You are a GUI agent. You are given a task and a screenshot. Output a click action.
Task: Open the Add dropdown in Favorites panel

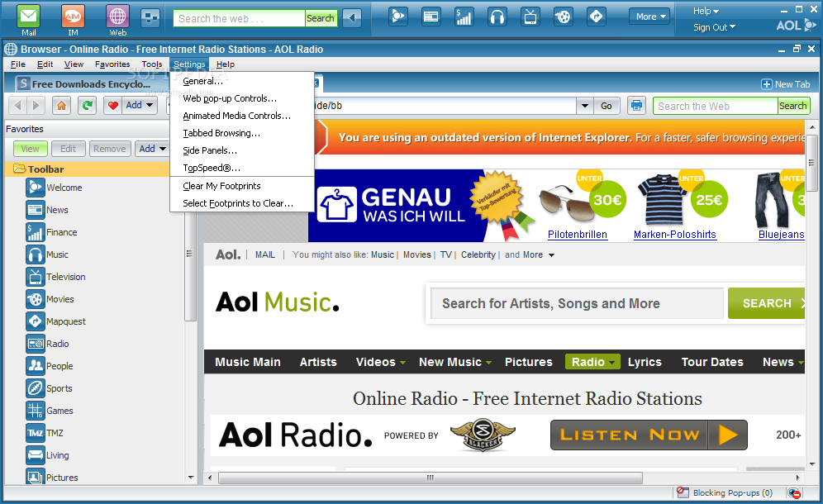coord(152,149)
